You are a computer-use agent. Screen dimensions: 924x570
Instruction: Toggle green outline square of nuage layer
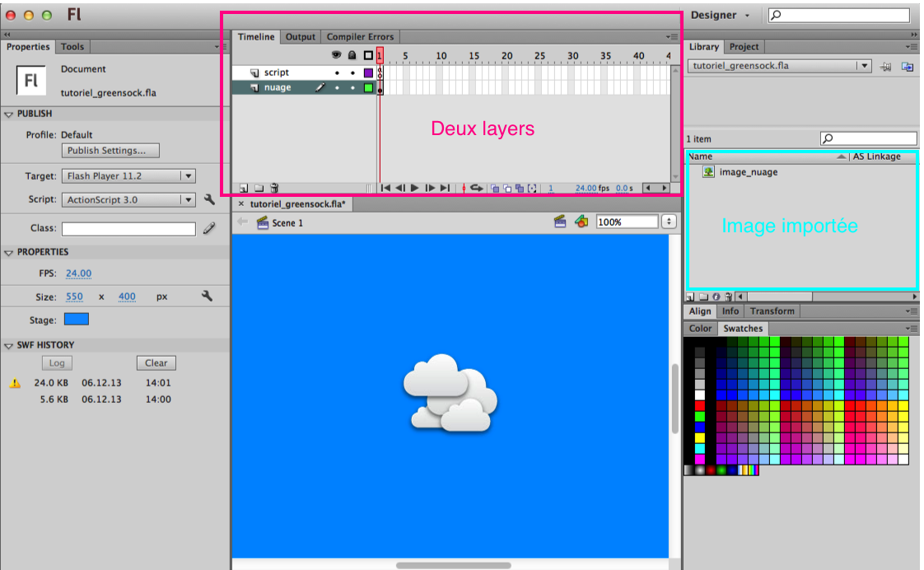click(x=368, y=88)
